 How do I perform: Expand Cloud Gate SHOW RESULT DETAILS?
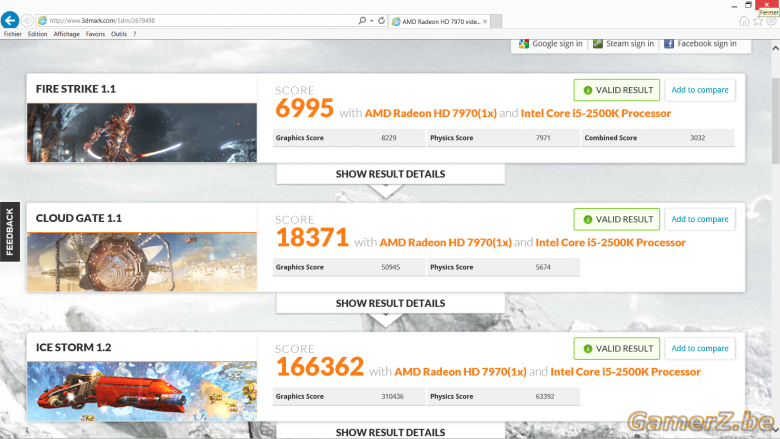tap(390, 303)
